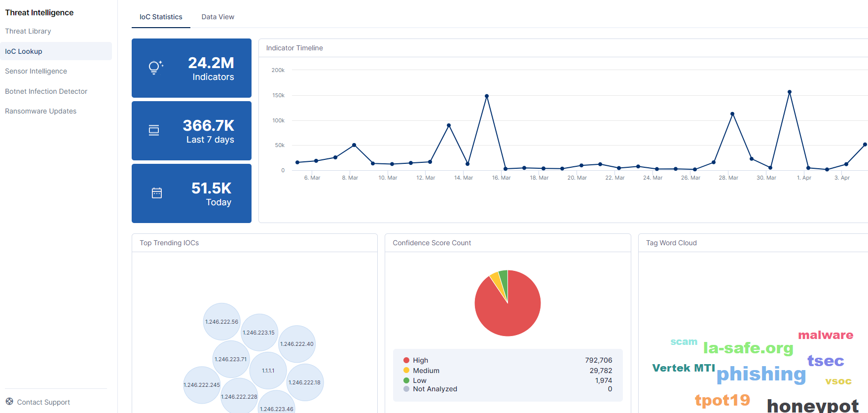Toggle the High legend red dot
This screenshot has width=868, height=413.
[406, 360]
